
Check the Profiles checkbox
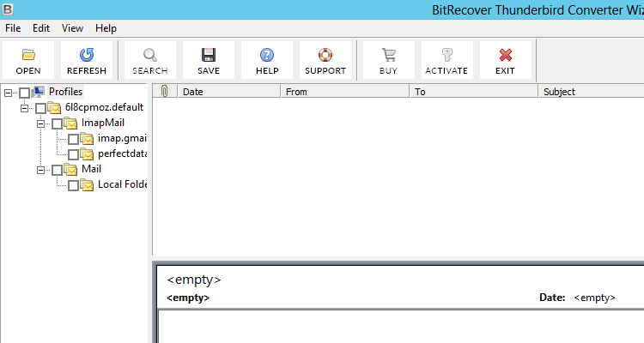[x=24, y=93]
